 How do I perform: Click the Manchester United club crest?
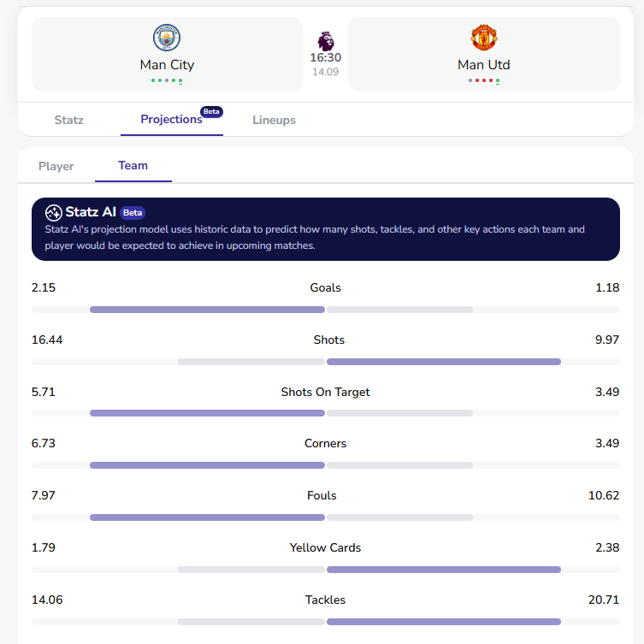484,38
